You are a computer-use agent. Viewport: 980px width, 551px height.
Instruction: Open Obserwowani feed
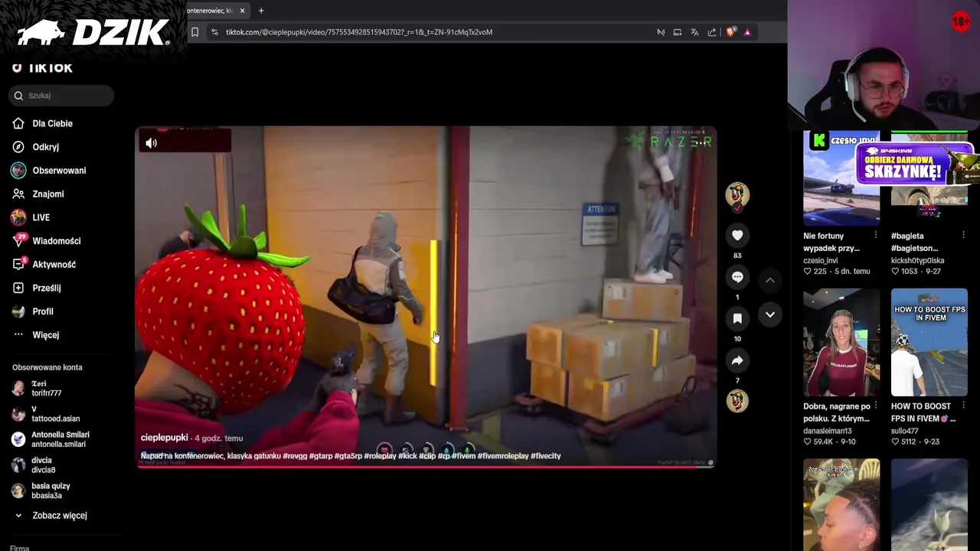(x=59, y=171)
